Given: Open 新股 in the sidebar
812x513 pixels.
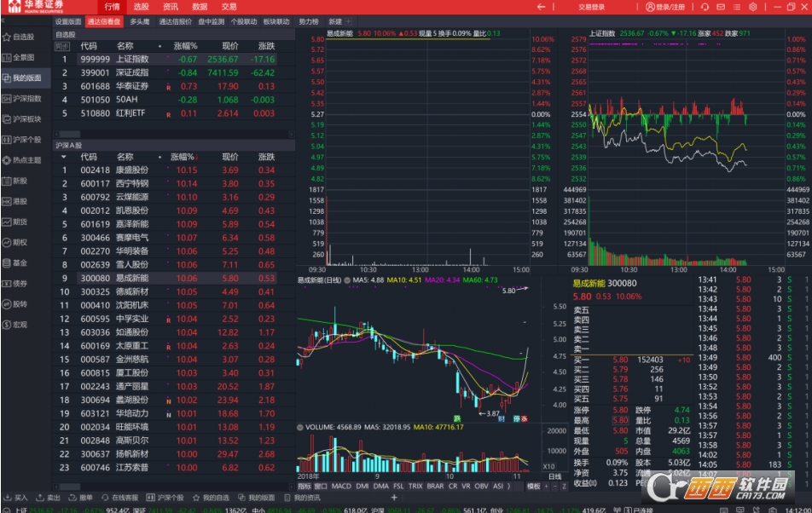Looking at the screenshot, I should coord(15,181).
